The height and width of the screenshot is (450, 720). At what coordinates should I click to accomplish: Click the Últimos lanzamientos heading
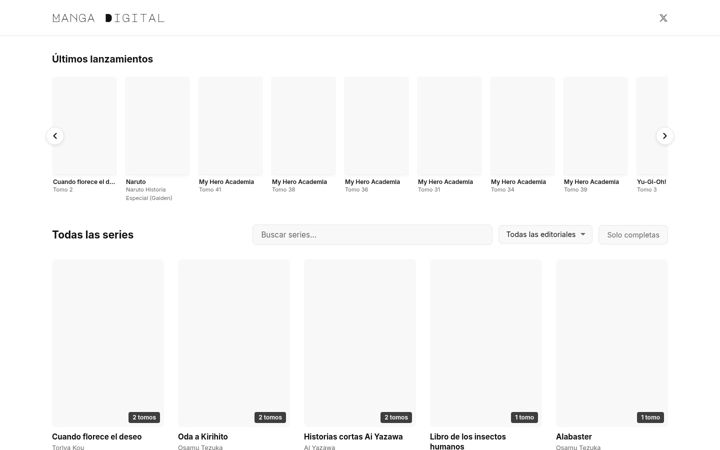(102, 59)
